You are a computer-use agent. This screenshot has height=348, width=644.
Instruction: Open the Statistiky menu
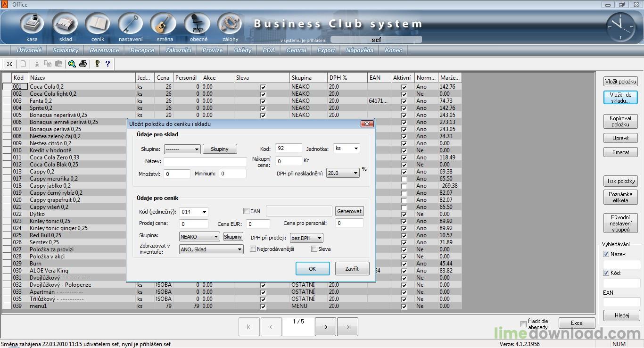pyautogui.click(x=66, y=50)
